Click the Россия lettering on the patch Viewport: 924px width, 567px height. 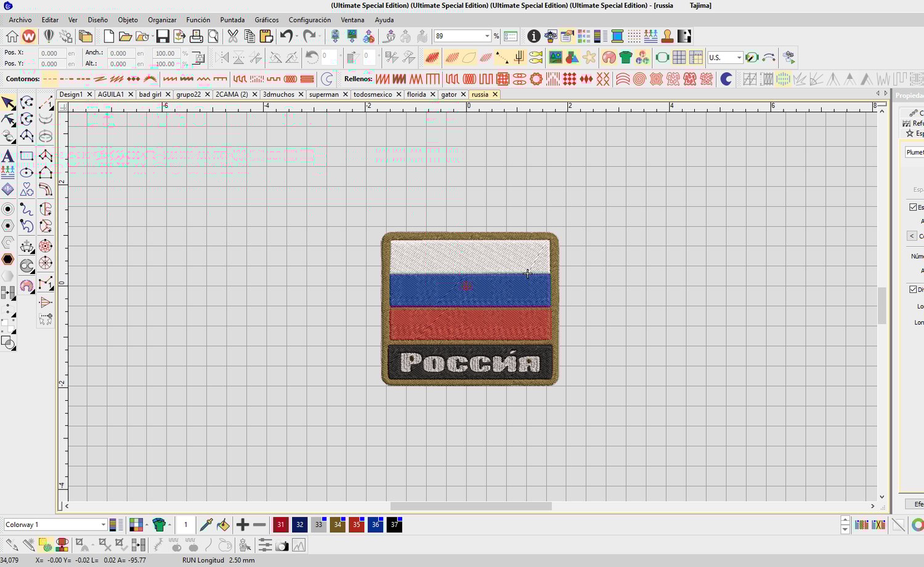(x=470, y=363)
